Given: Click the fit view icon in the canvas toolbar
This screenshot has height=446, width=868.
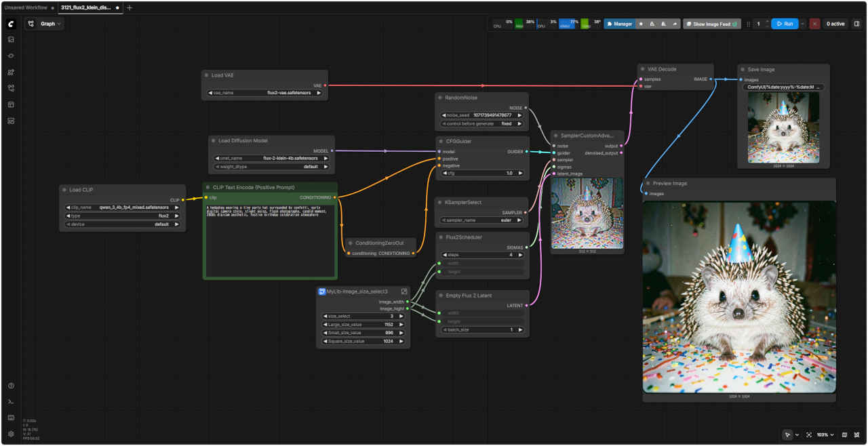Looking at the screenshot, I should pyautogui.click(x=809, y=434).
